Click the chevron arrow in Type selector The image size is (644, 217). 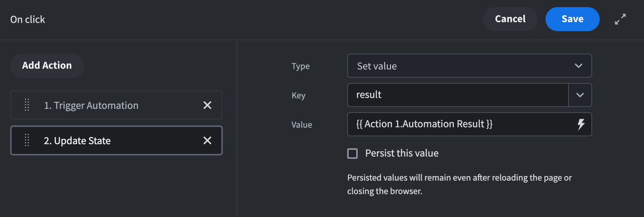point(578,66)
